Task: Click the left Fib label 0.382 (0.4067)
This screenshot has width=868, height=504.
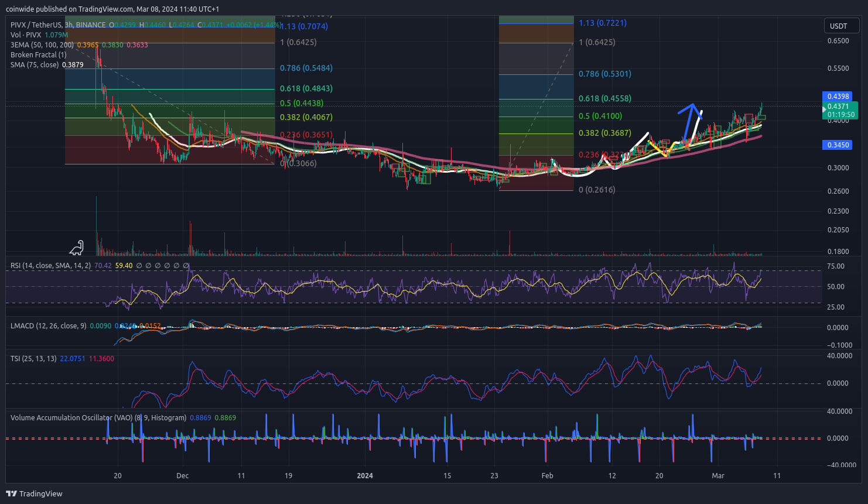Action: tap(306, 117)
